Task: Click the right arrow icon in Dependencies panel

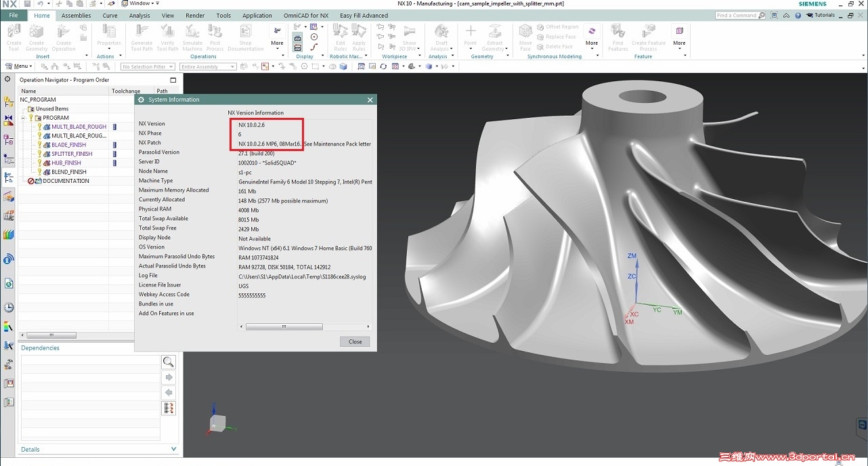Action: tap(169, 377)
